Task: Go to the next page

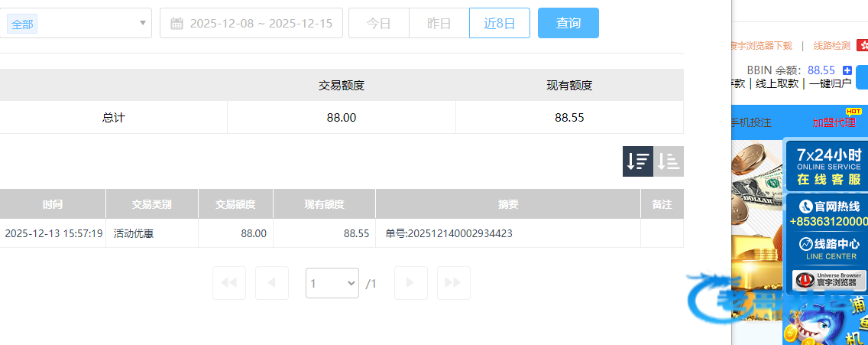Action: (x=410, y=283)
